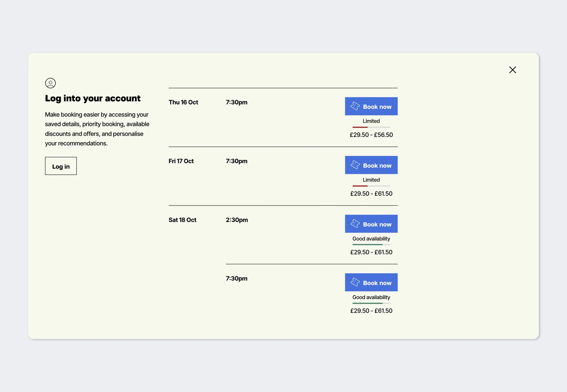Click the Limited label under Fri 17 Oct
567x392 pixels.
pos(371,180)
